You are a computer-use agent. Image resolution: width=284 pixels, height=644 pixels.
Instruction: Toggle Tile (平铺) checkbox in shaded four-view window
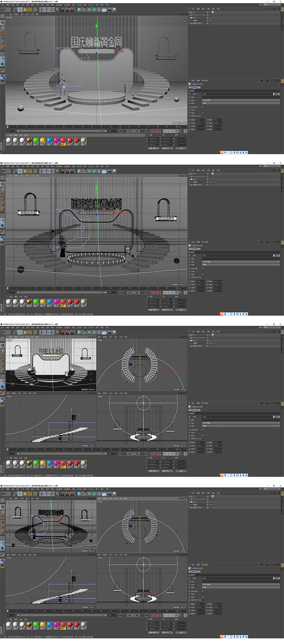[x=202, y=433]
